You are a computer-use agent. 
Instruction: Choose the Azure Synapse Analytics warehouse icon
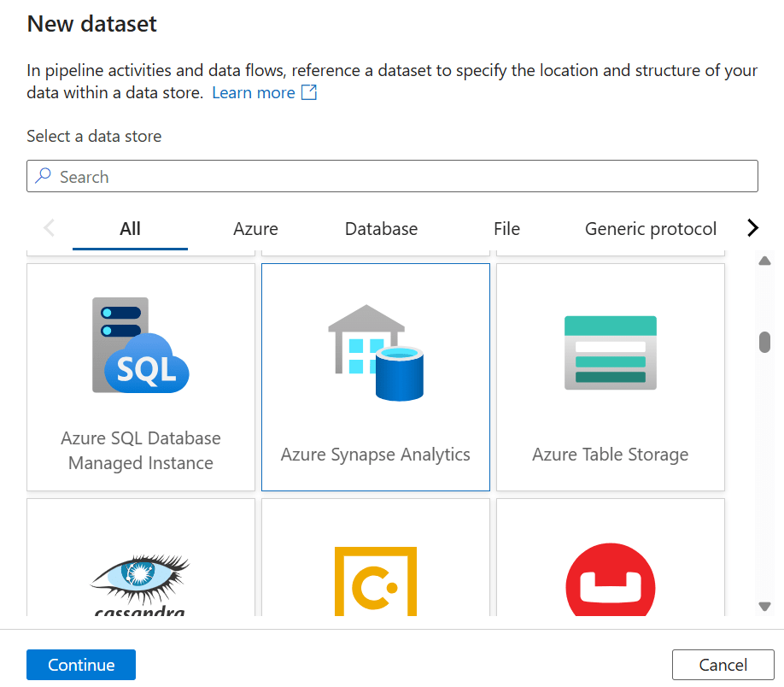click(x=376, y=352)
